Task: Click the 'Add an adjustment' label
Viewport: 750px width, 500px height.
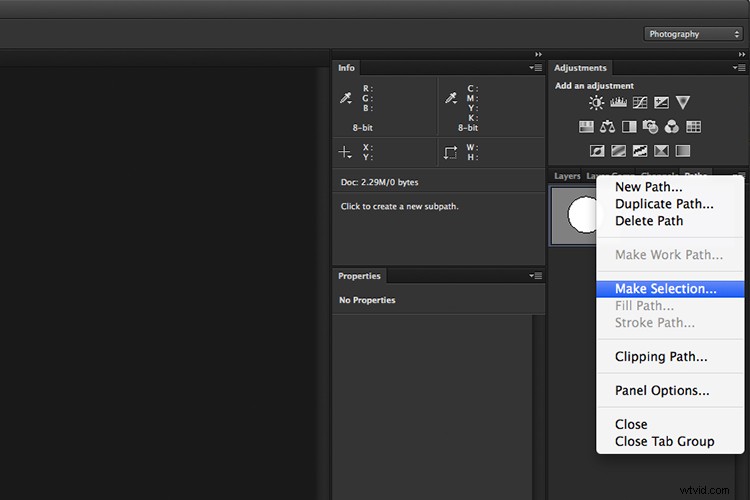Action: click(594, 86)
